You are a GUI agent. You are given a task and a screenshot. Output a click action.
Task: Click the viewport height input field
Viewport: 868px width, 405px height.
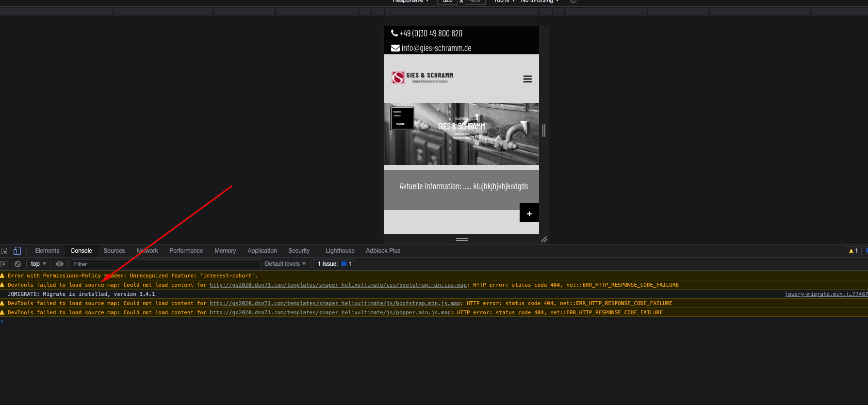pos(475,1)
